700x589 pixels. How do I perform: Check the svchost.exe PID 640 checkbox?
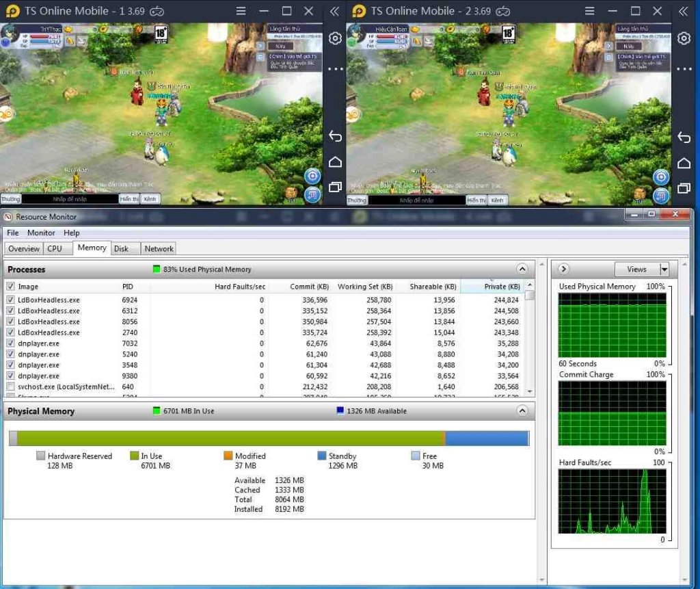pyautogui.click(x=11, y=387)
